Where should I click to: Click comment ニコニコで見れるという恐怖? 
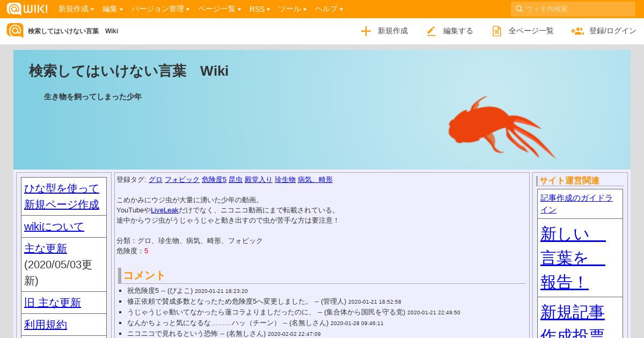pos(196,334)
